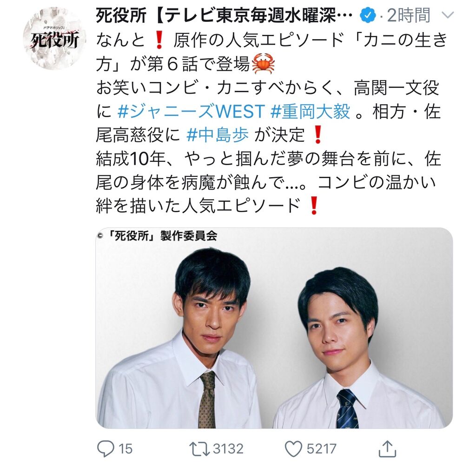
Task: Click the crab emoji in tweet
Action: [x=264, y=64]
